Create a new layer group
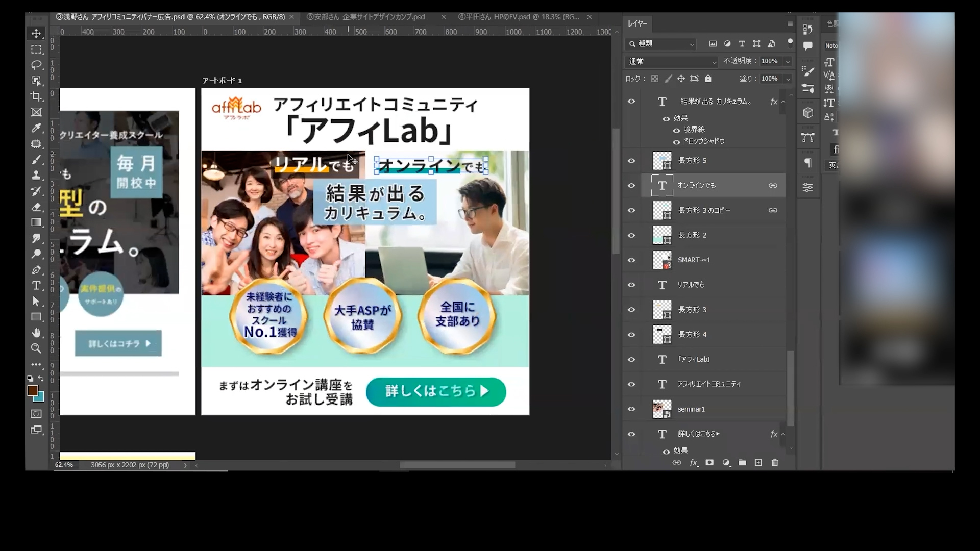Image resolution: width=980 pixels, height=551 pixels. pyautogui.click(x=743, y=463)
